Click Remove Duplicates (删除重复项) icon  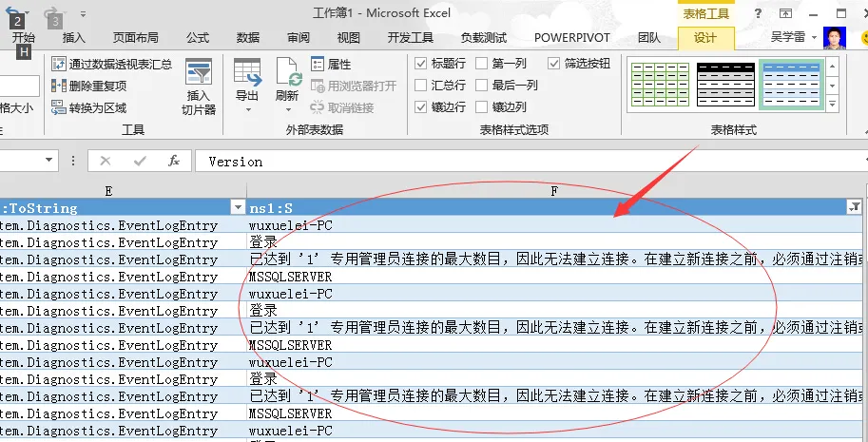pyautogui.click(x=59, y=86)
